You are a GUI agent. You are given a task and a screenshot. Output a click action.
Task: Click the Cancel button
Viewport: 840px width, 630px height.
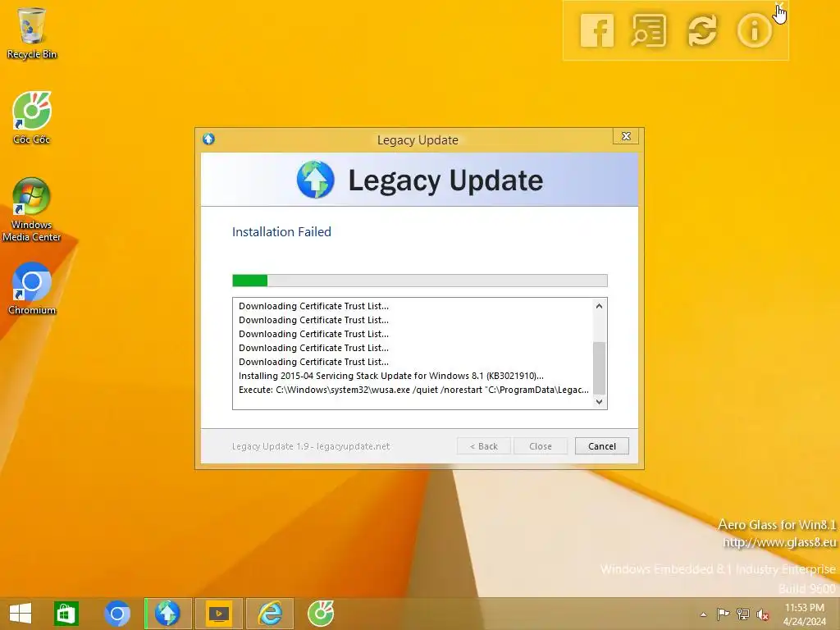(x=601, y=445)
